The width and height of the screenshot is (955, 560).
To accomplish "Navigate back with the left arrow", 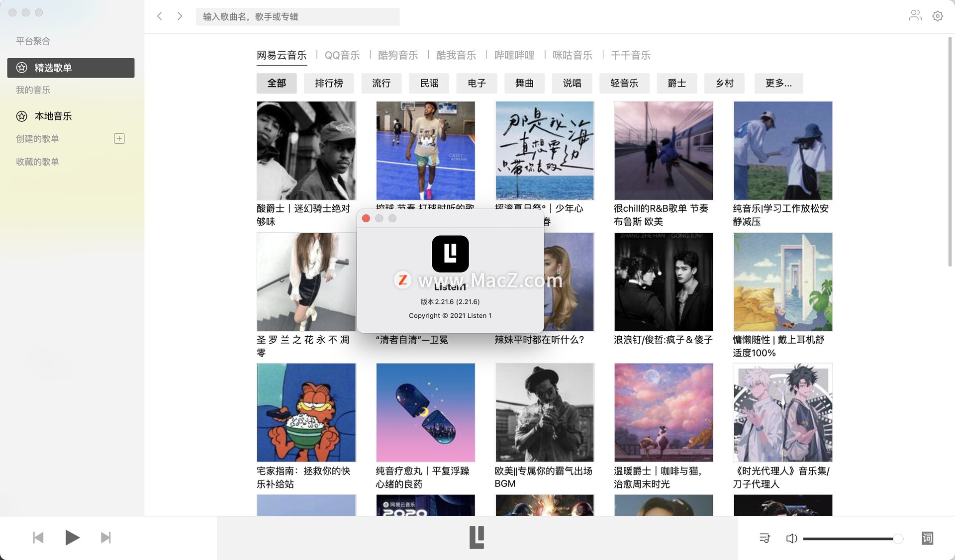I will click(160, 16).
